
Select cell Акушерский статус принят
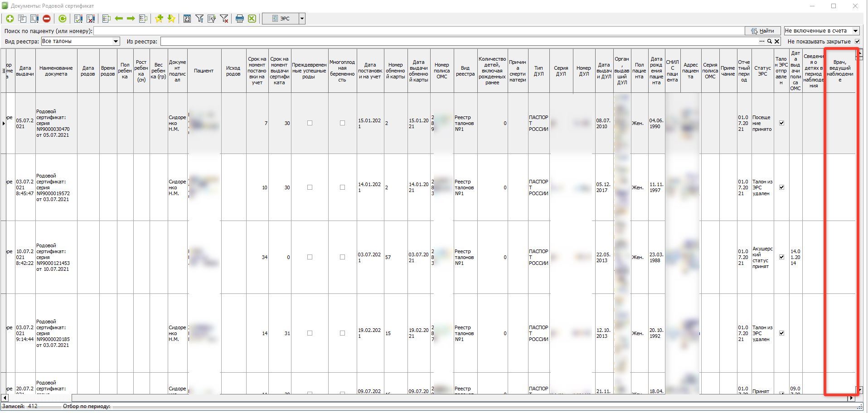click(762, 257)
